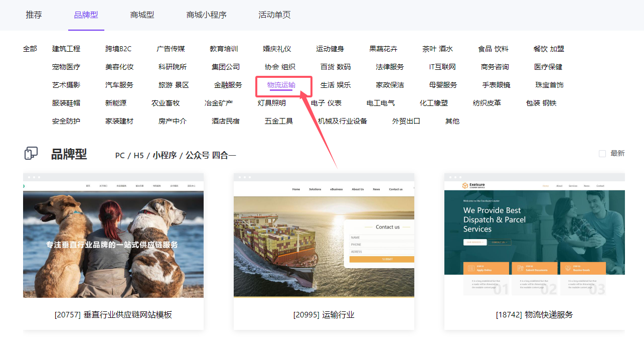Open 外贸出口 category

tap(406, 121)
